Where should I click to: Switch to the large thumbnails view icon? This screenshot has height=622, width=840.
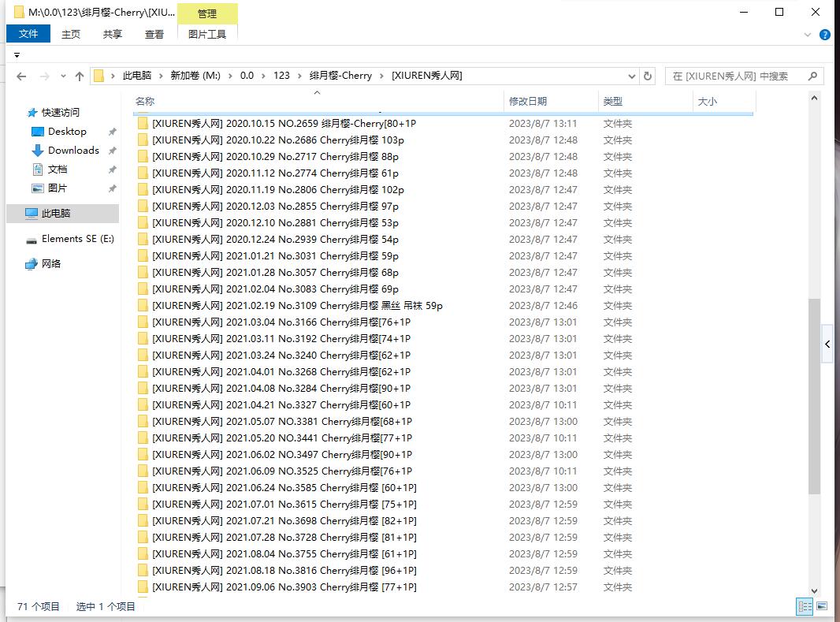[x=822, y=606]
